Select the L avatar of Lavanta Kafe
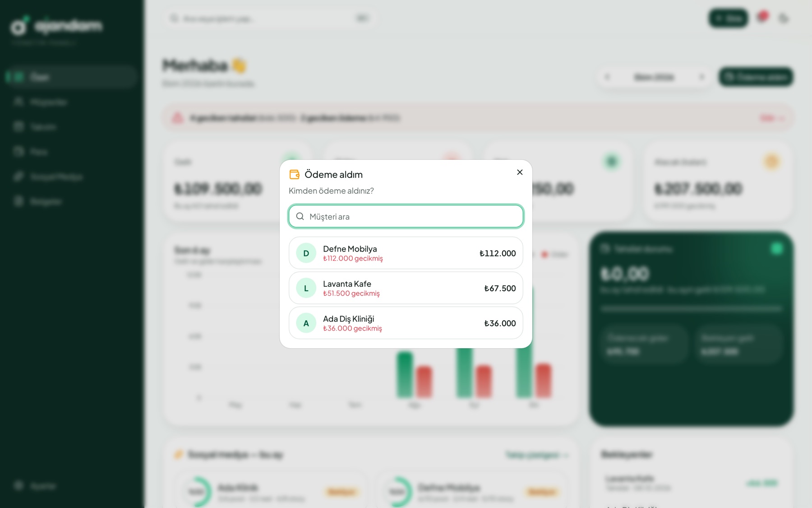Viewport: 812px width, 508px height. [x=306, y=288]
